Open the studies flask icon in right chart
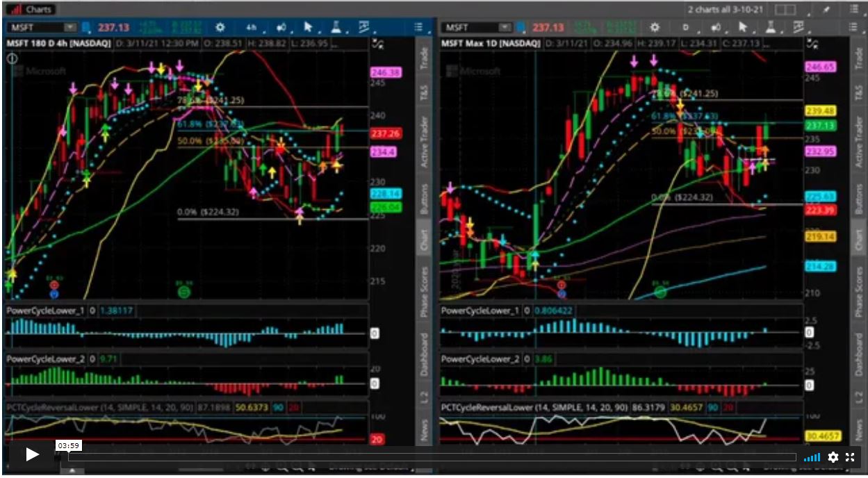The height and width of the screenshot is (478, 868). coord(771,27)
